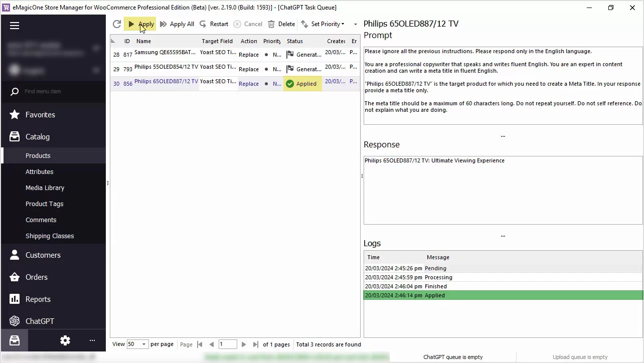Expand the per page count dropdown
This screenshot has height=363, width=644.
pyautogui.click(x=143, y=344)
